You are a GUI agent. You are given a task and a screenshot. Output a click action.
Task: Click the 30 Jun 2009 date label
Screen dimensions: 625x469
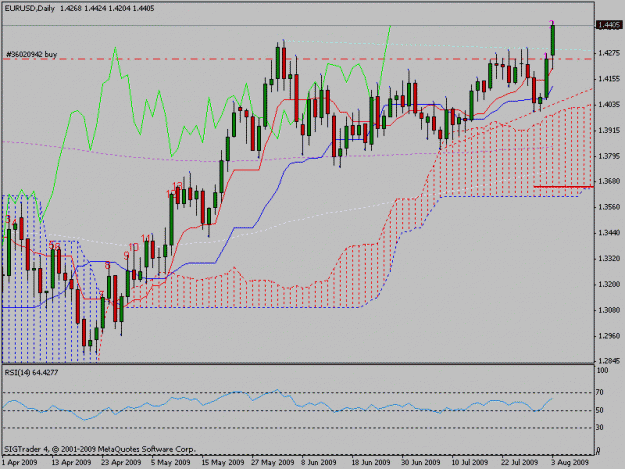tap(421, 462)
